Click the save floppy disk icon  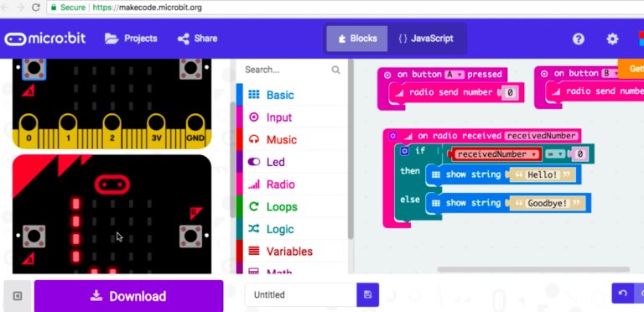coord(367,294)
